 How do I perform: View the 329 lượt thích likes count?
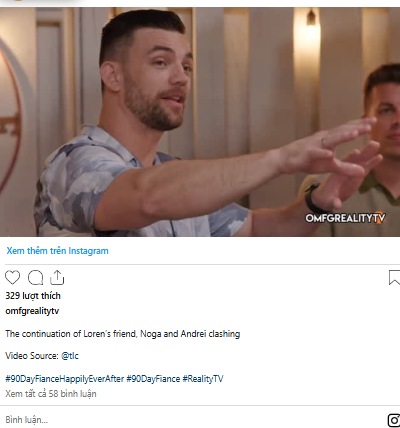33,296
